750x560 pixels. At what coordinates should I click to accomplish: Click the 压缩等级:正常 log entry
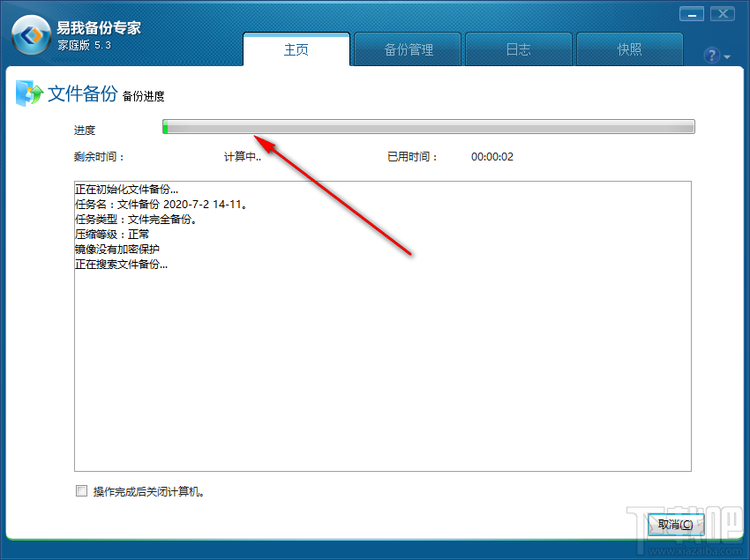click(112, 235)
